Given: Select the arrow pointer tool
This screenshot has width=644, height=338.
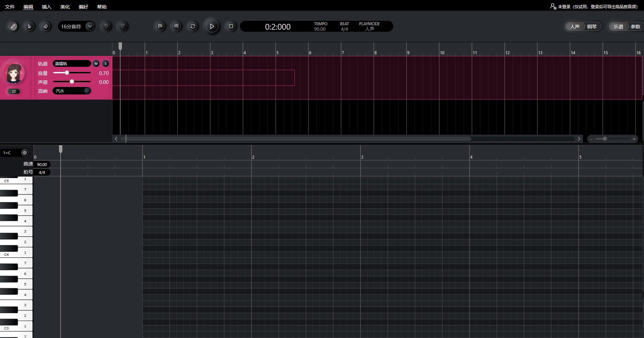Looking at the screenshot, I should pos(29,26).
